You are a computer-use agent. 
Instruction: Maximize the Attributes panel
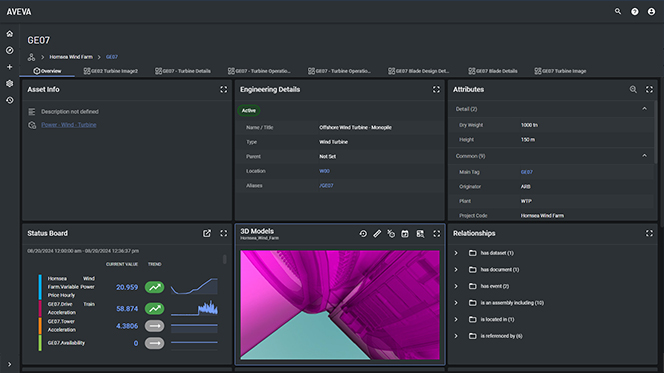point(649,89)
